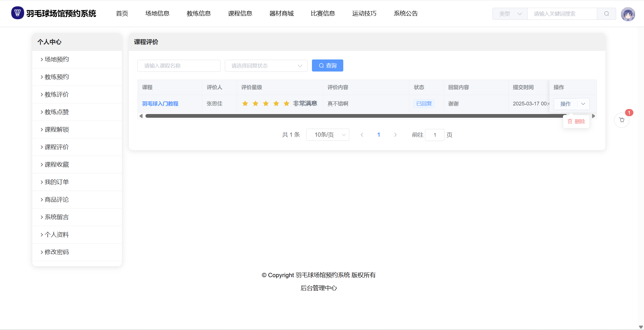
Task: Click the first rating star
Action: pos(245,103)
